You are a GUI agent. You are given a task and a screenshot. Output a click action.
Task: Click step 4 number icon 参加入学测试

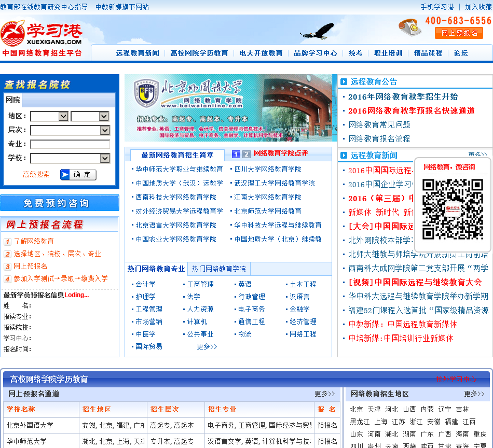click(x=8, y=279)
